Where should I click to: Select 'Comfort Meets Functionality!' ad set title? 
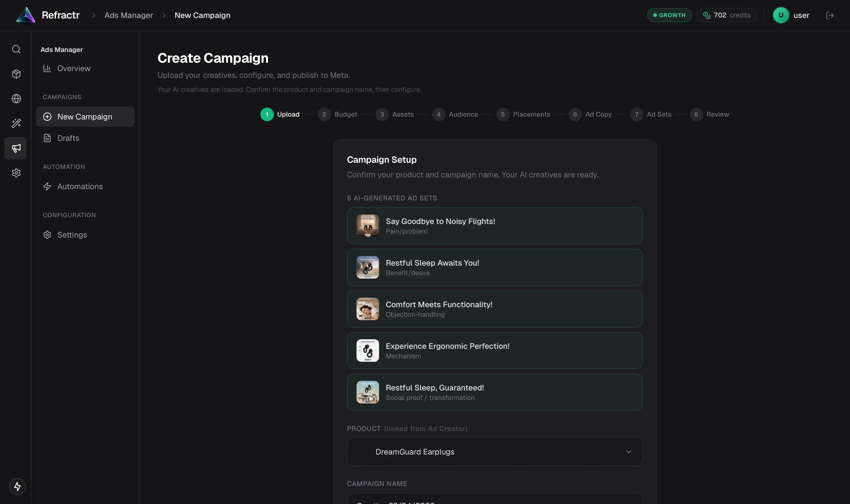[439, 304]
